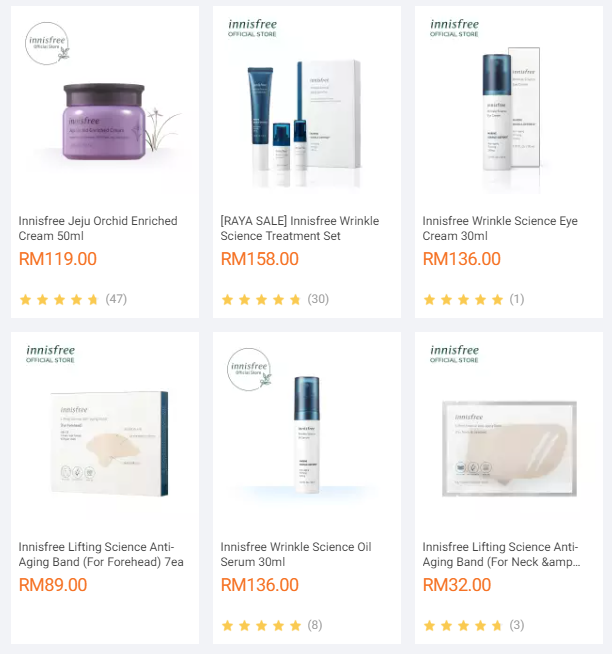
Task: Open the Wrinkle Science Oil Serum 30ml title
Action: pos(296,554)
